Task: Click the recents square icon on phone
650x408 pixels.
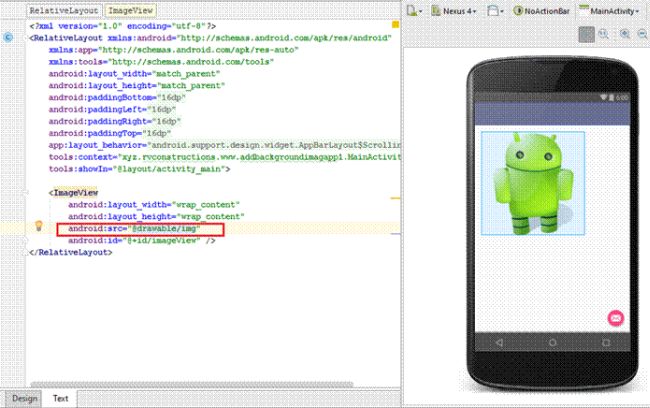Action: (606, 342)
